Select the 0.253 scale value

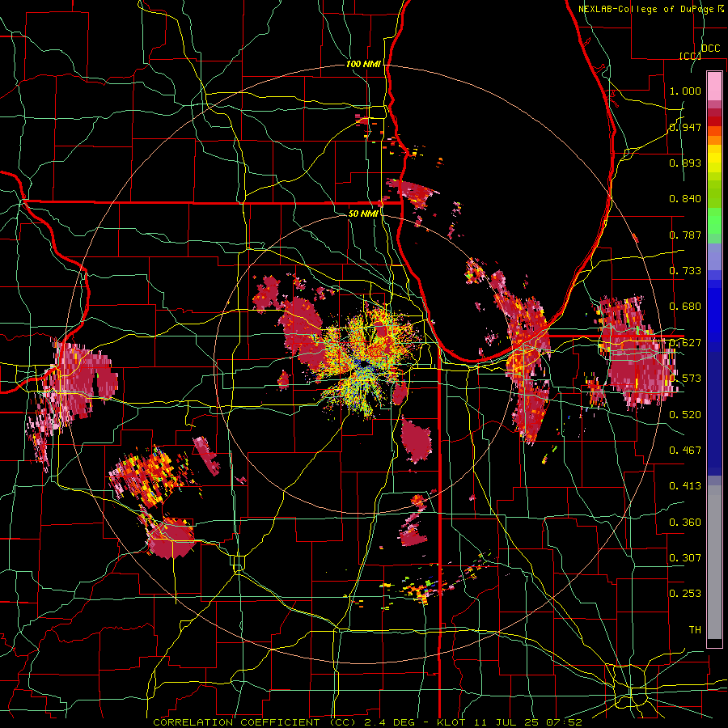point(685,594)
